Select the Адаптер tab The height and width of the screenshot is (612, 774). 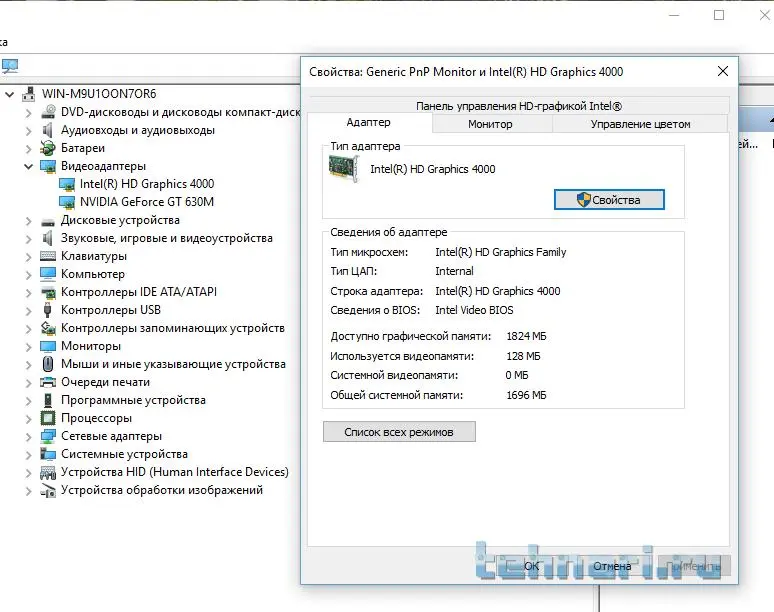coord(370,122)
